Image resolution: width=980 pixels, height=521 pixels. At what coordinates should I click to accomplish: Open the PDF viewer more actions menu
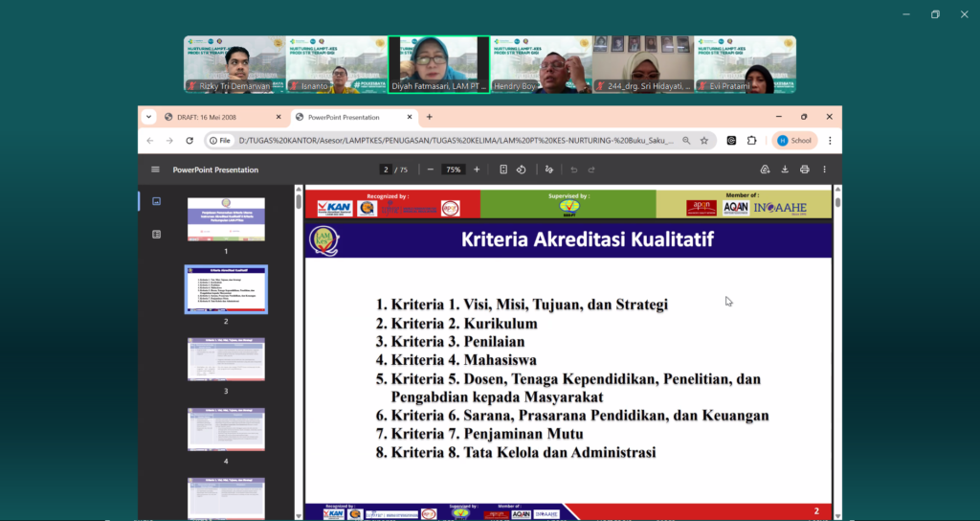(824, 170)
